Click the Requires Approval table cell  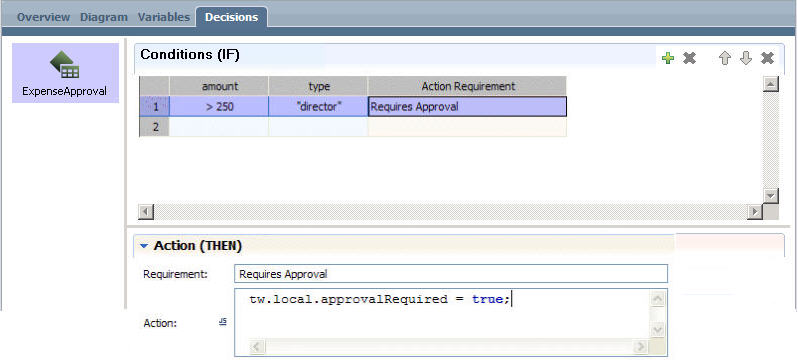[467, 106]
